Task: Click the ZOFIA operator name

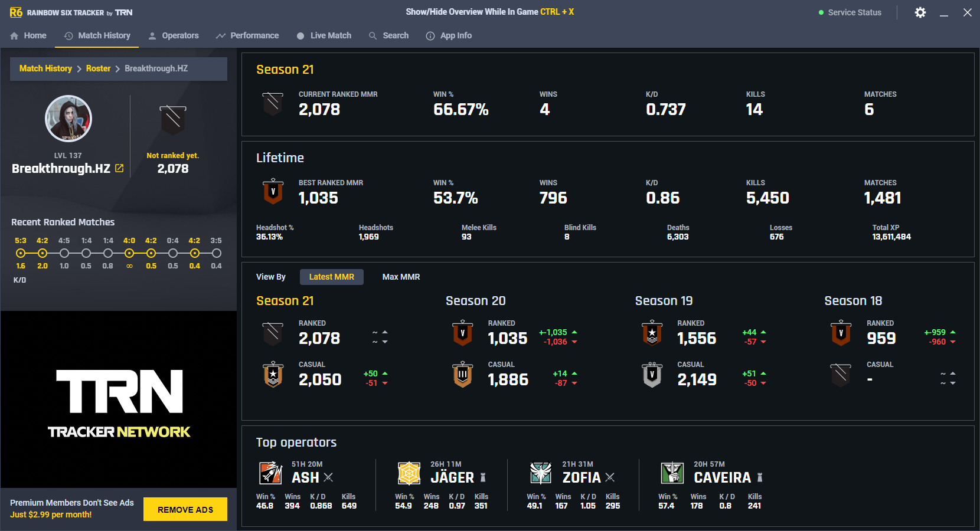Action: (582, 477)
